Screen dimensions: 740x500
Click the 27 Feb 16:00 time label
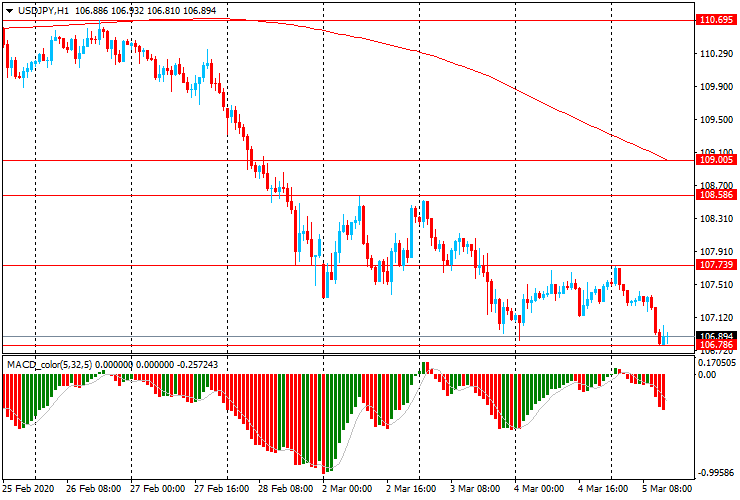point(221,489)
